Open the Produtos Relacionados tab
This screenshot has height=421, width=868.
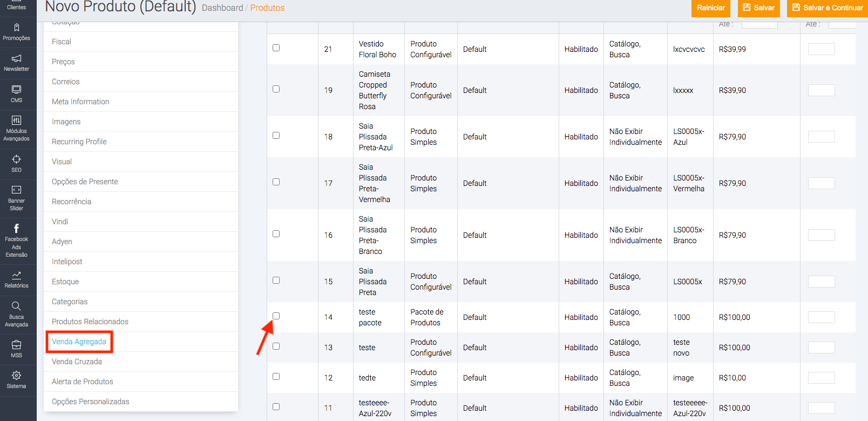tap(141, 322)
